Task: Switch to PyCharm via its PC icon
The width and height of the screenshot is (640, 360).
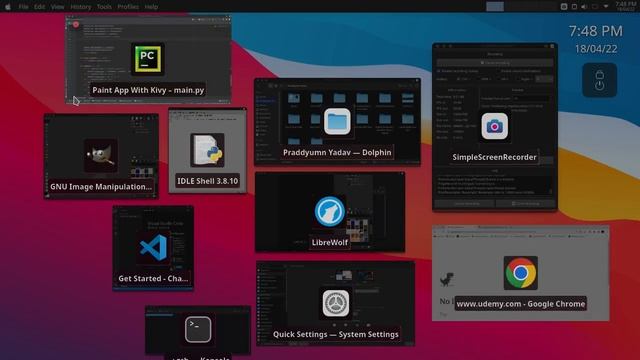Action: tap(148, 59)
